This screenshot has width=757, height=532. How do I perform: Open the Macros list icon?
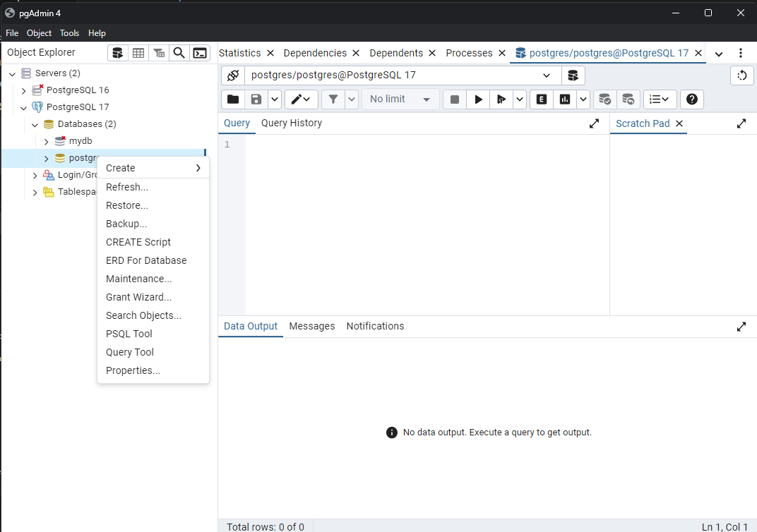coord(660,99)
